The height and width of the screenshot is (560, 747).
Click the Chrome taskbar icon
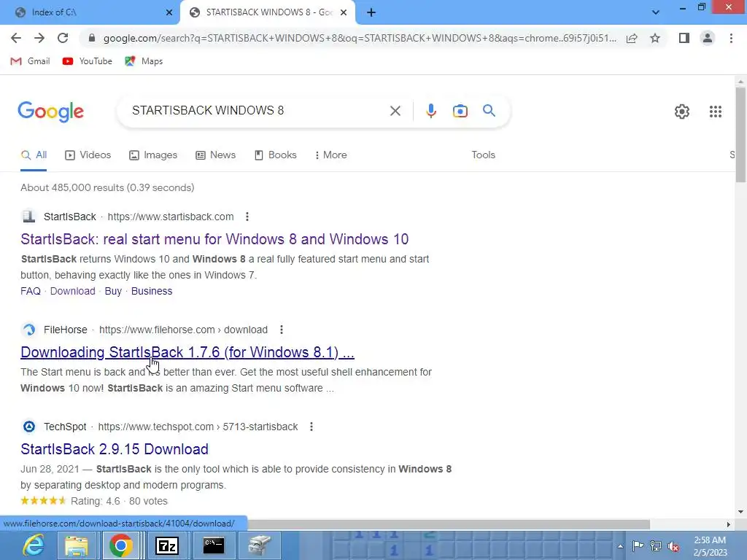pos(121,545)
